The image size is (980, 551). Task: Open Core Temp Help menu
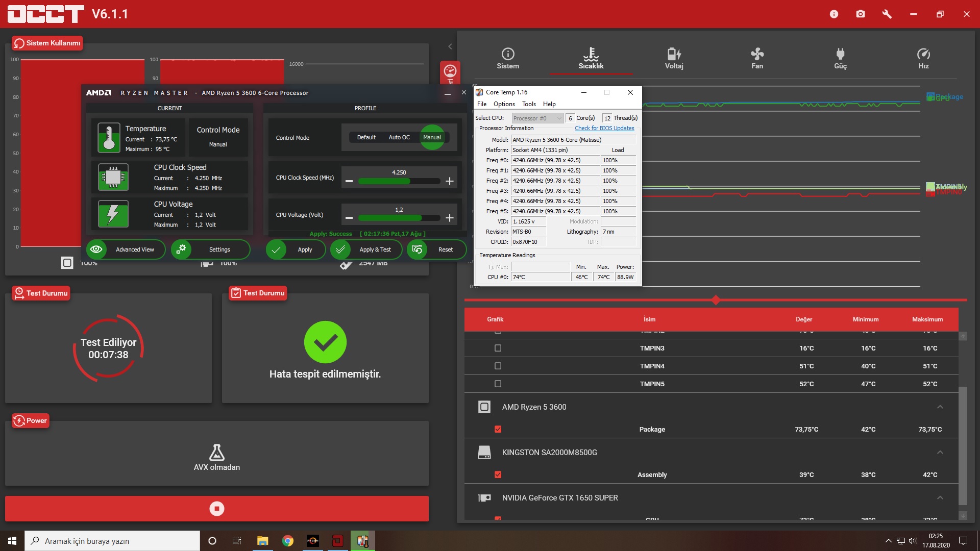[x=549, y=104]
